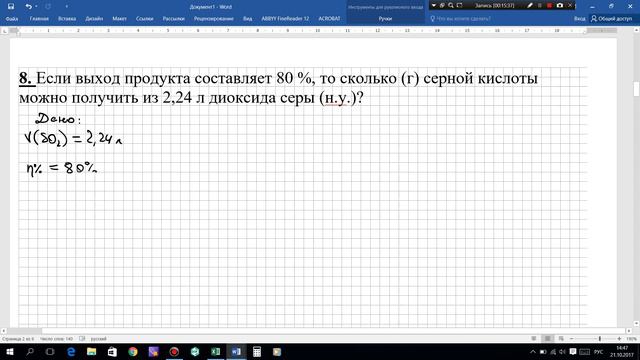Click the vertical scrollbar up arrow
This screenshot has height=360, width=640.
coord(636,30)
